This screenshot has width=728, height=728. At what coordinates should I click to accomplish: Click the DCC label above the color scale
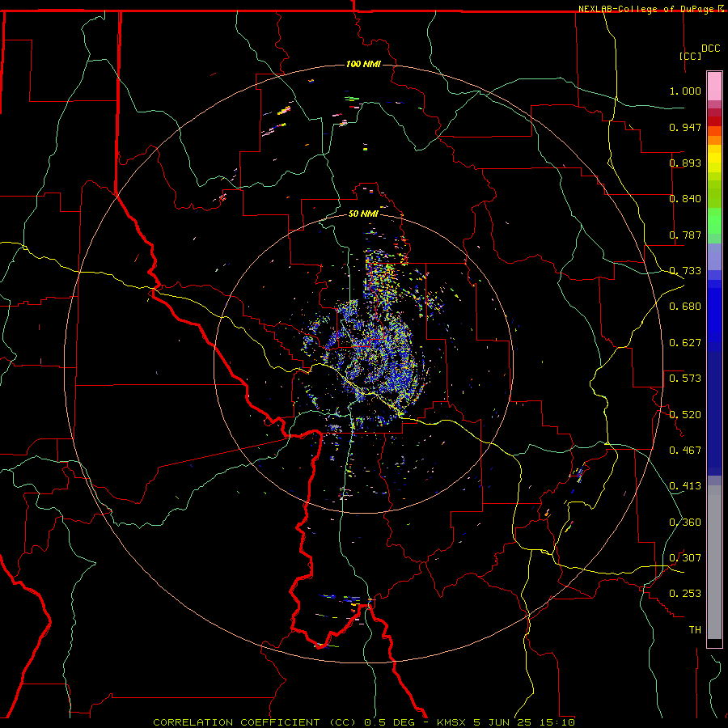pos(710,49)
